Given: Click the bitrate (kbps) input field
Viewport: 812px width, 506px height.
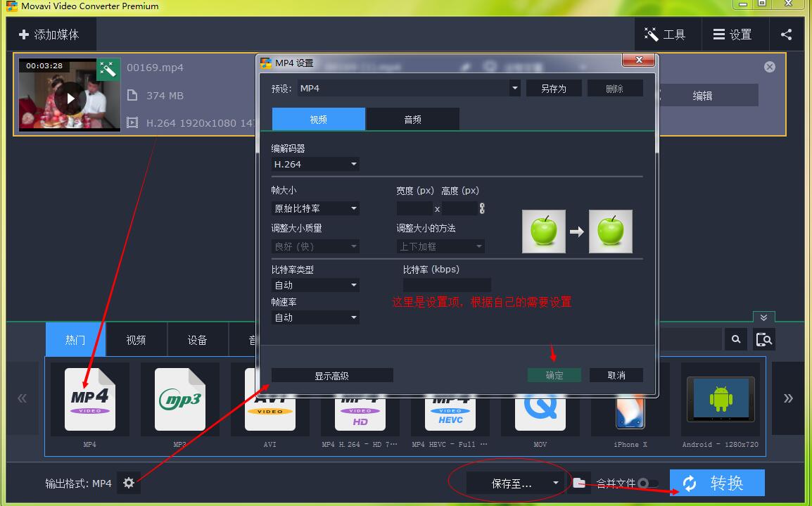Looking at the screenshot, I should click(447, 285).
